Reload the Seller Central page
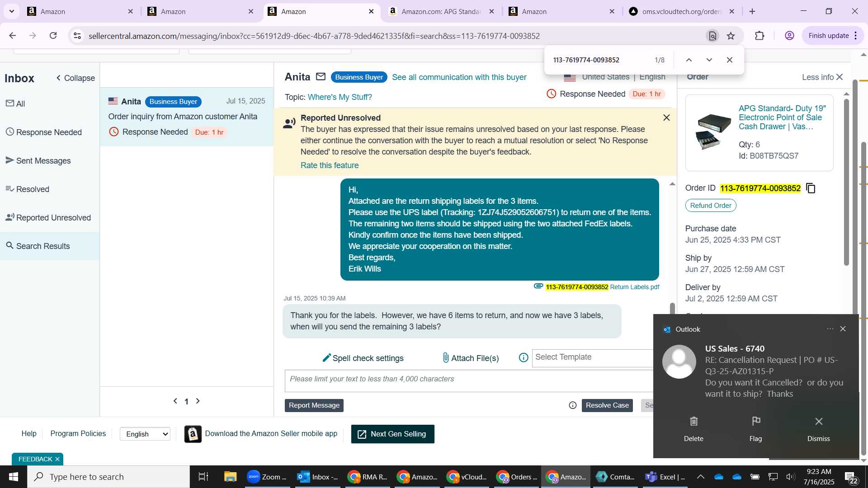Image resolution: width=868 pixels, height=488 pixels. (53, 36)
